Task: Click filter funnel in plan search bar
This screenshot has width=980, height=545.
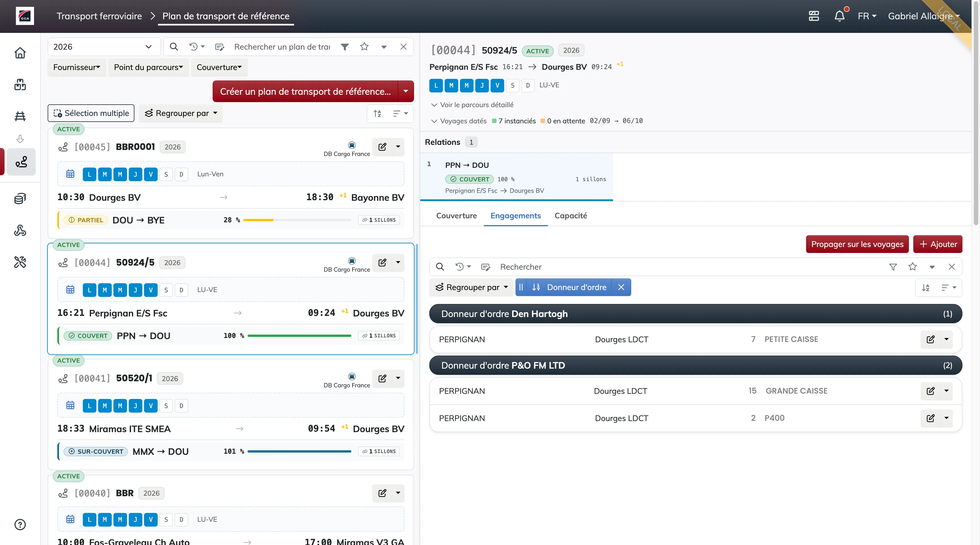Action: pos(345,47)
